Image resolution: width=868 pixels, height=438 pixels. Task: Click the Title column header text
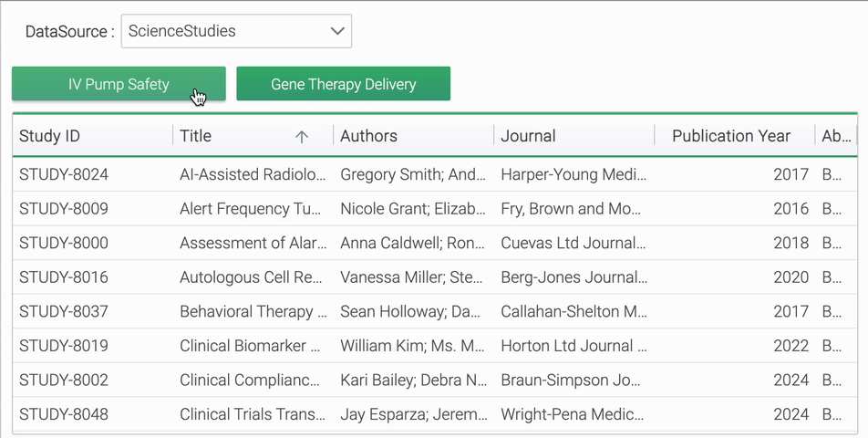pyautogui.click(x=195, y=136)
